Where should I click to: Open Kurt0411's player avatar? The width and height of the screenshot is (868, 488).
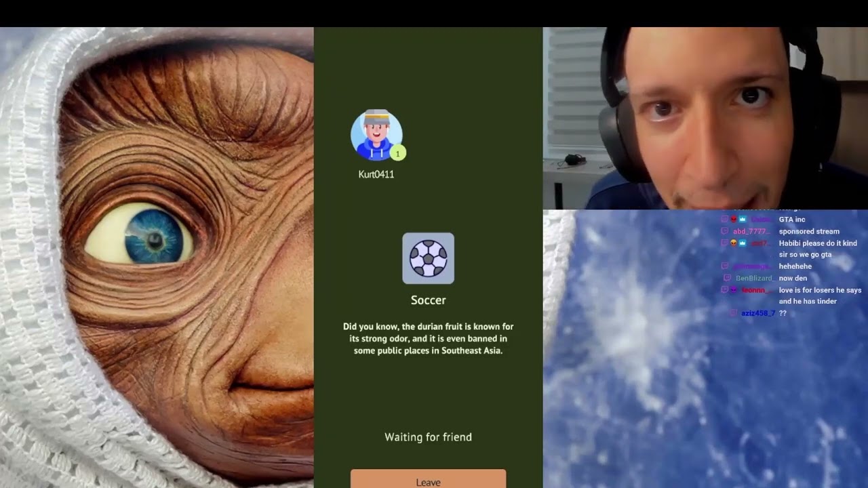376,135
